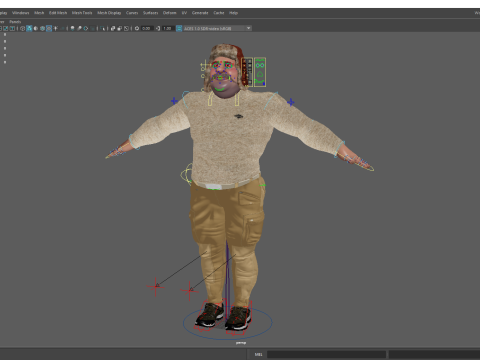Viewport: 480px width, 360px height.
Task: Open the ACES 1.0 SDR-video view transform dropdown
Action: tap(217, 28)
